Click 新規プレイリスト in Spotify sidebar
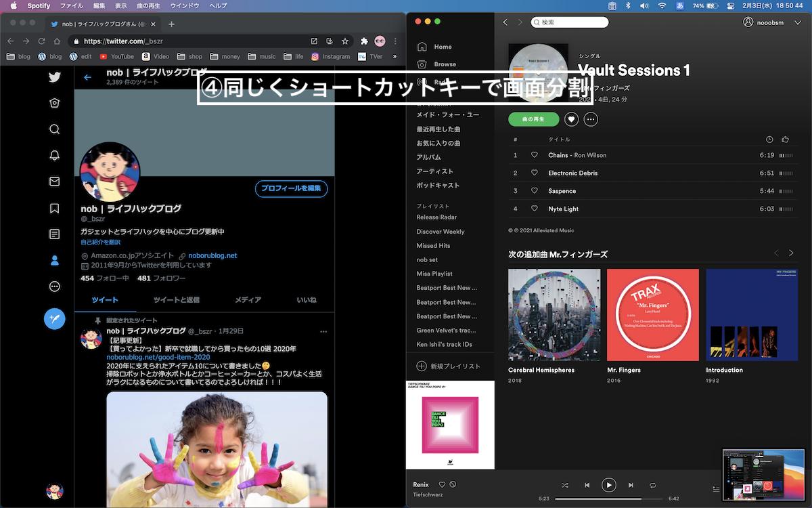This screenshot has height=508, width=812. pyautogui.click(x=449, y=366)
